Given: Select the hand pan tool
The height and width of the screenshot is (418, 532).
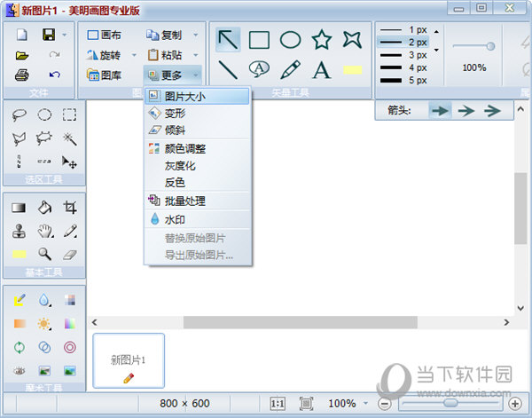Looking at the screenshot, I should pos(45,232).
